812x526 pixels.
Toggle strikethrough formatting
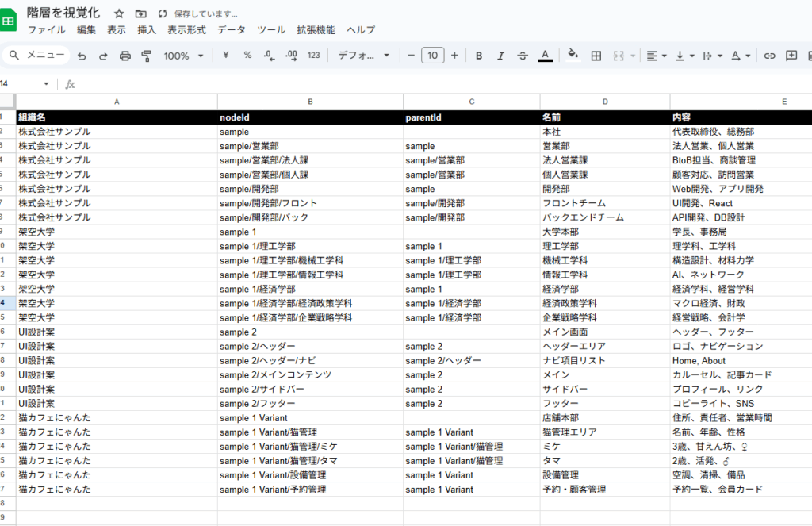pos(523,56)
